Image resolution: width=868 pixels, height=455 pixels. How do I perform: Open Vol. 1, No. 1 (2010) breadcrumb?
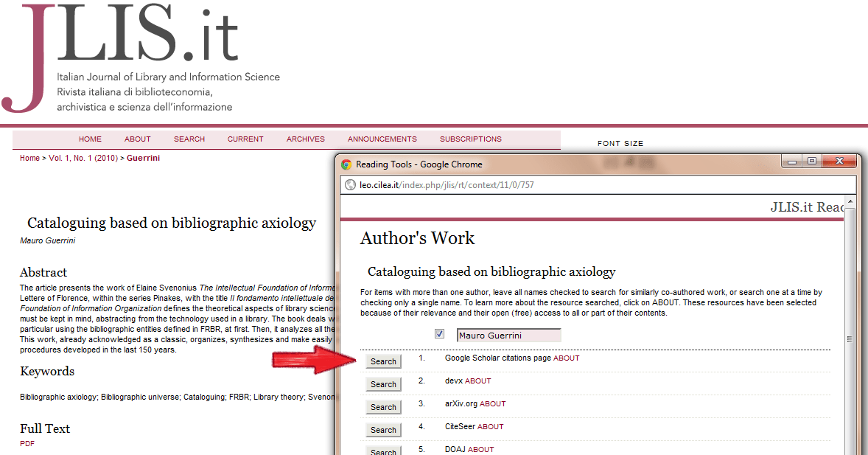(83, 158)
